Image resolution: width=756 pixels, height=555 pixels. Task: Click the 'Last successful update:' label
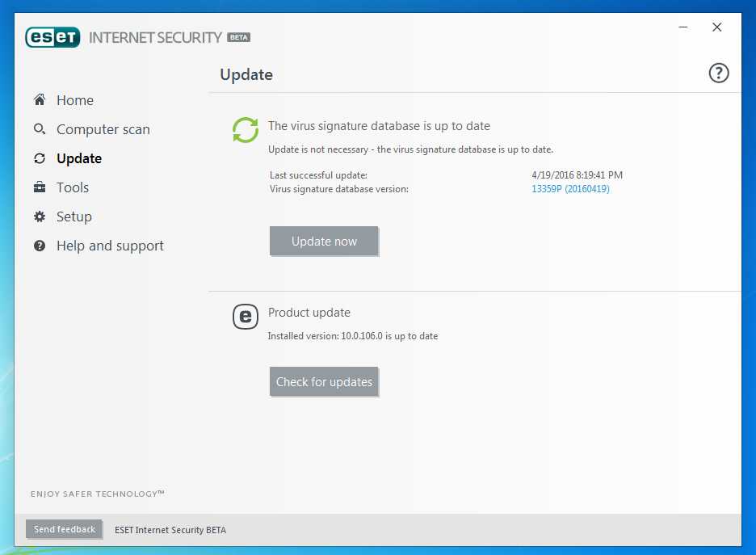tap(318, 175)
